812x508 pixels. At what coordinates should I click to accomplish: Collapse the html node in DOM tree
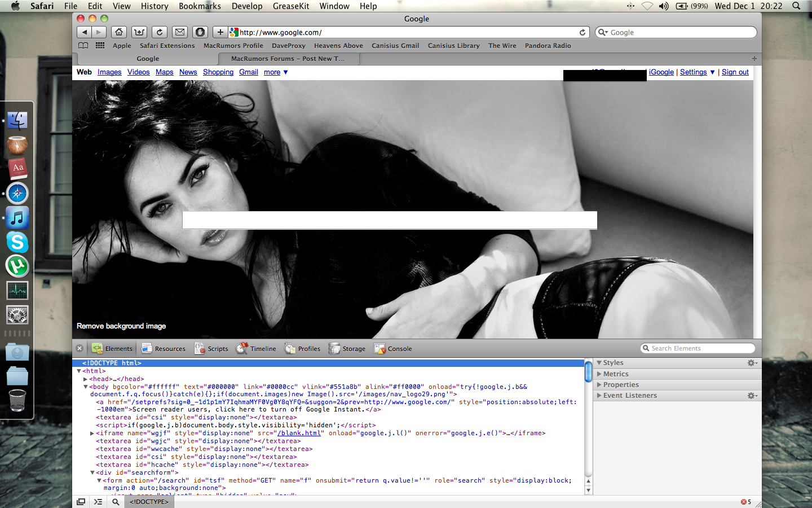(79, 371)
